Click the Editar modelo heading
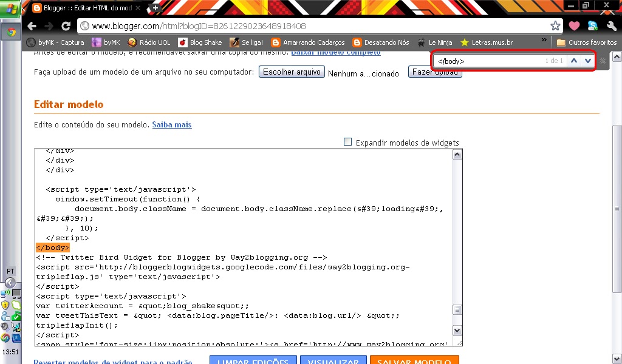This screenshot has width=622, height=364. [x=69, y=104]
